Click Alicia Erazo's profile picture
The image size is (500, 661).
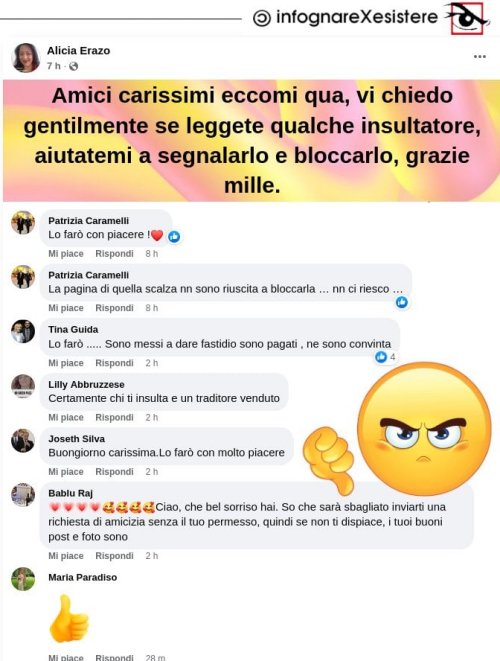pos(26,58)
